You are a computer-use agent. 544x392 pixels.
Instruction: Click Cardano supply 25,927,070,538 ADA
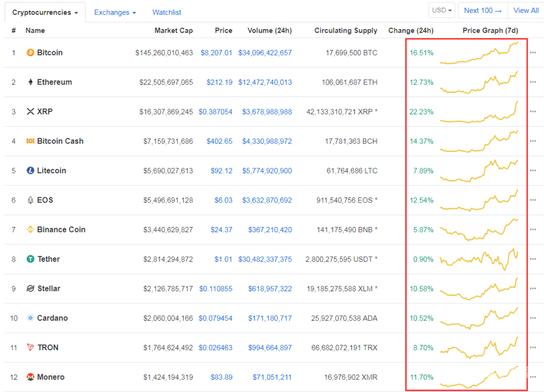pyautogui.click(x=344, y=318)
